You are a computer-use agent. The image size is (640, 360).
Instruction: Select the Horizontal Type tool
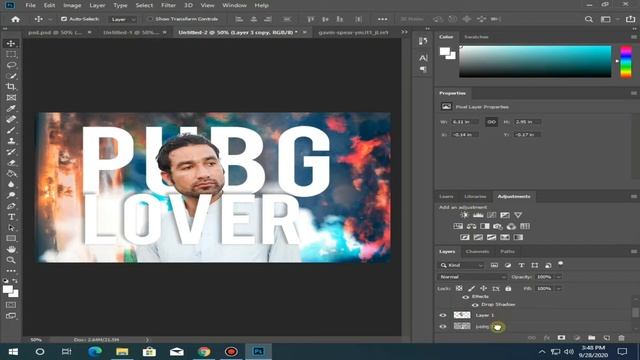[11, 217]
